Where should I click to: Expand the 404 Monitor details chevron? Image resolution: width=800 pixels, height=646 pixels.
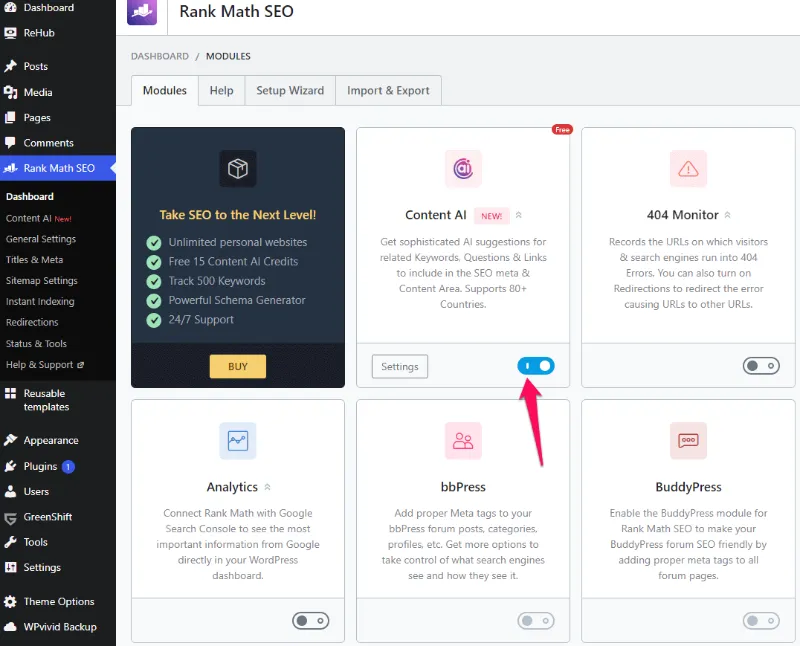pos(727,215)
